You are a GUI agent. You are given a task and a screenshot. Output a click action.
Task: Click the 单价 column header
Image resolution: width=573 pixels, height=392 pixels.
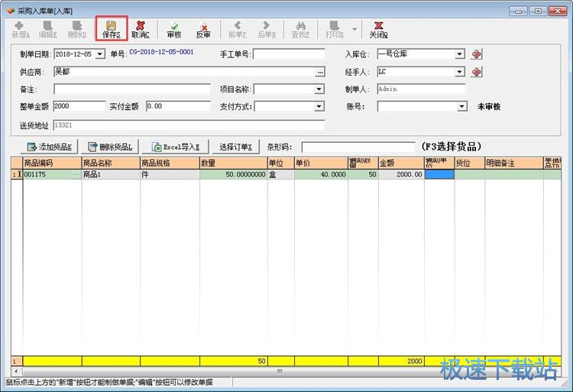click(x=321, y=163)
